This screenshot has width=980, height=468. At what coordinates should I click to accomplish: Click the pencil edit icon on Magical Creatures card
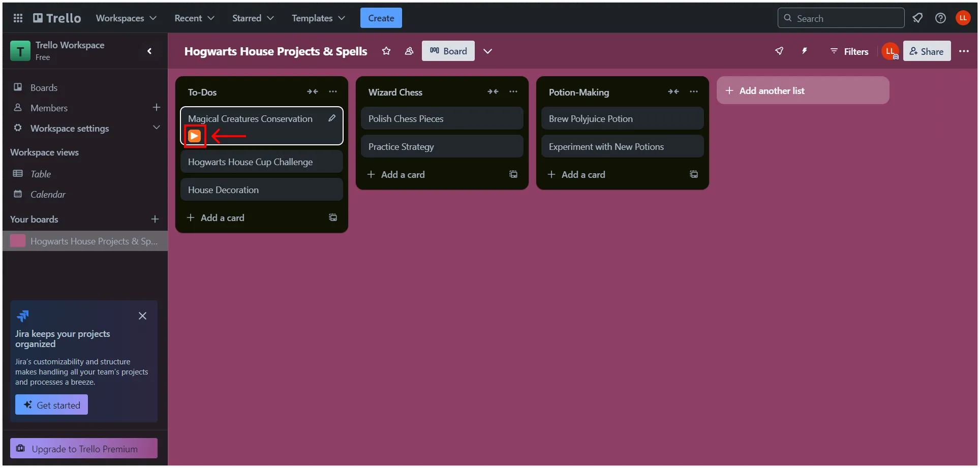[x=332, y=118]
